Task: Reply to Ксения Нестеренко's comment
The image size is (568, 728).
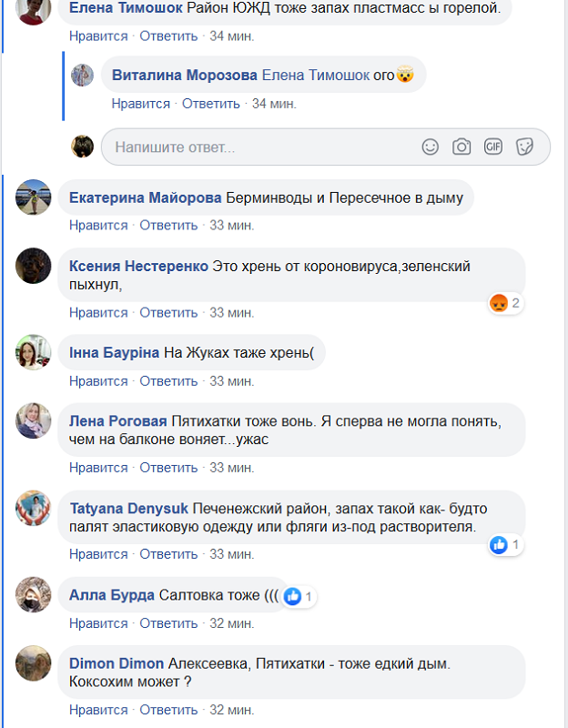Action: (168, 313)
